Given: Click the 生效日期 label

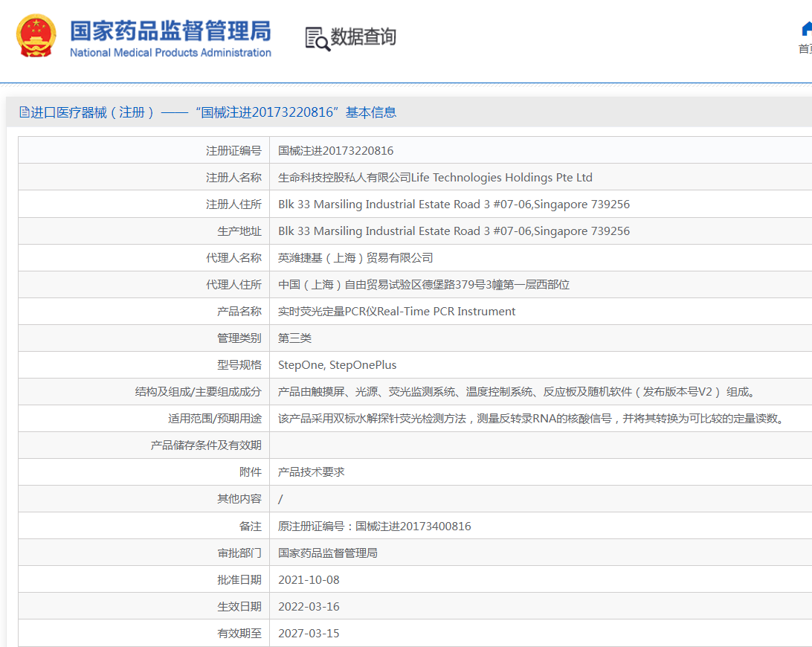Looking at the screenshot, I should (239, 607).
